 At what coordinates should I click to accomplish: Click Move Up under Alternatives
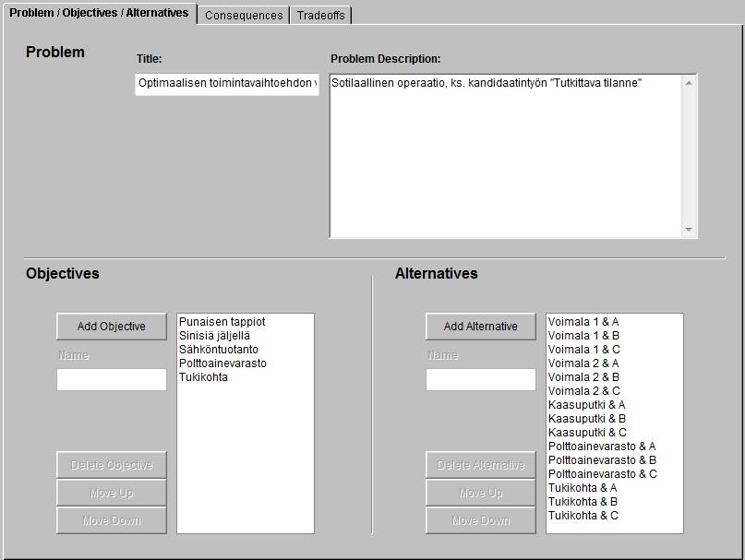click(x=481, y=493)
